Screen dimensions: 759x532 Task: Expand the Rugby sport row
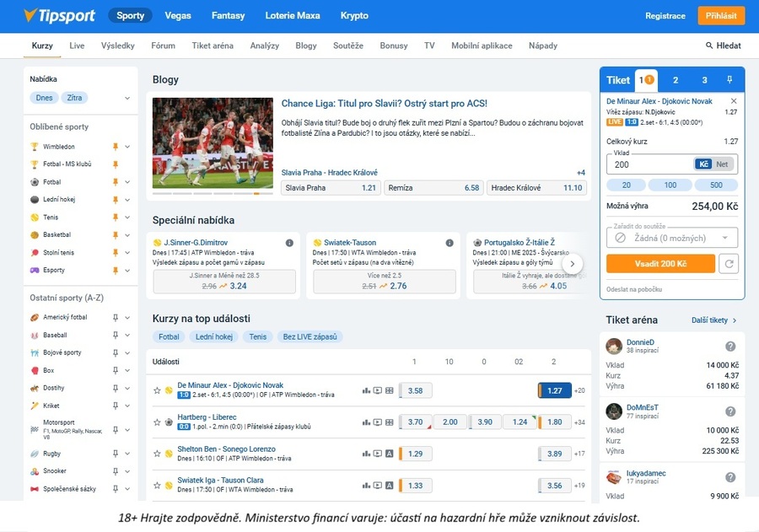[x=127, y=454]
